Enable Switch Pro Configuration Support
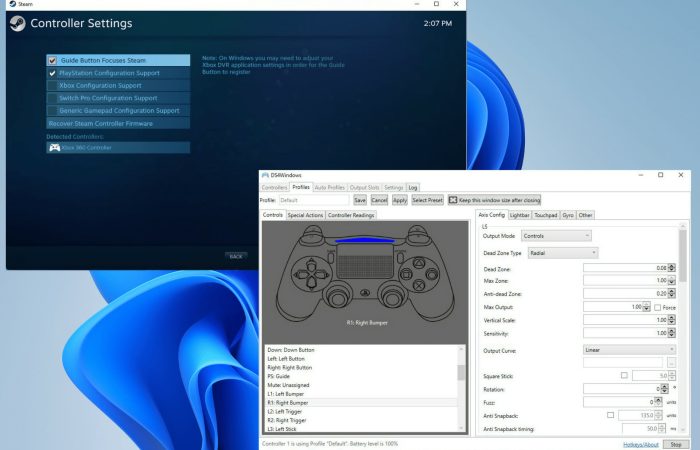The image size is (700, 450). coord(52,98)
